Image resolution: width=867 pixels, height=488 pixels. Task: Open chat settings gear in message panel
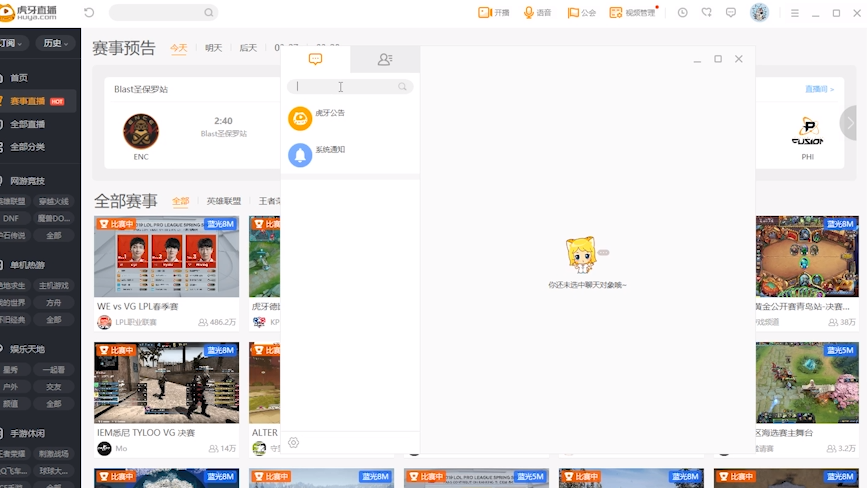[294, 443]
